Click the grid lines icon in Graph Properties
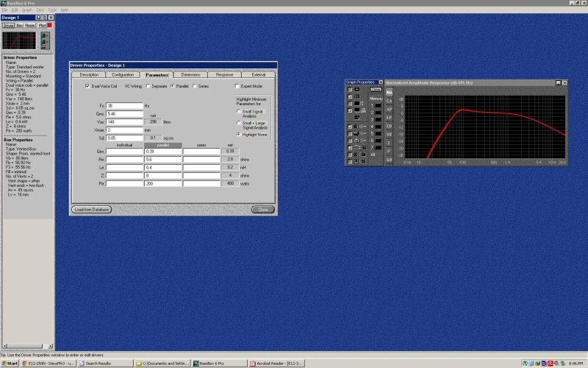Screen dimensions: 588x368 (x=357, y=96)
